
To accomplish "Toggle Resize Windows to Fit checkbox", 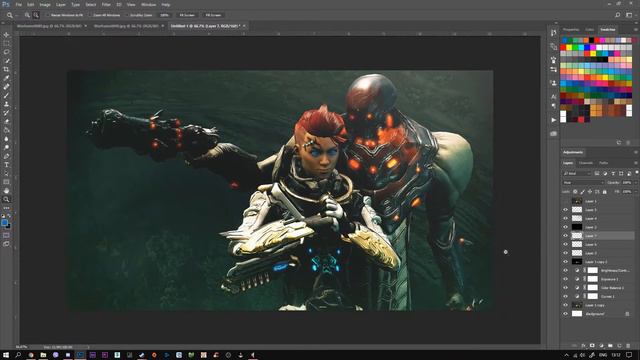I will point(47,15).
